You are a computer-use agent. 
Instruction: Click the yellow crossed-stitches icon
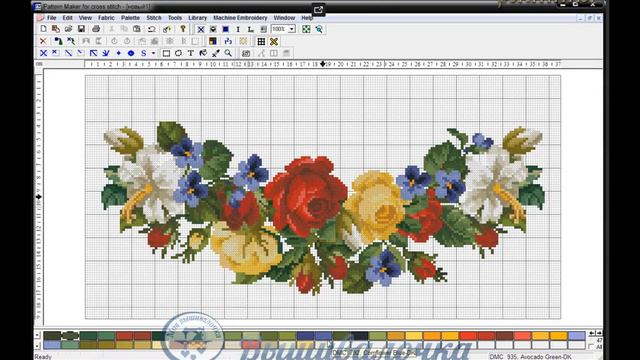(x=274, y=41)
